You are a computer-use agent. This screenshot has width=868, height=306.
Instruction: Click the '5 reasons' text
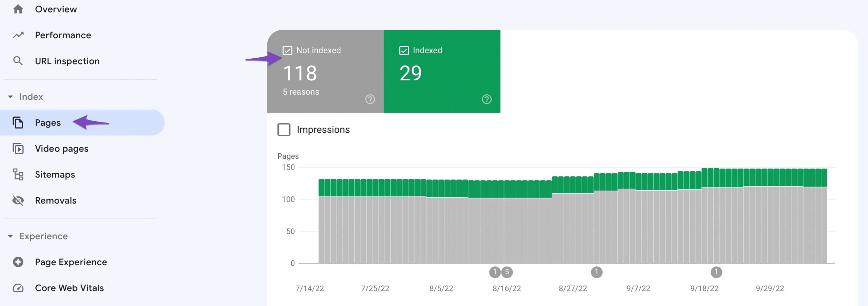click(301, 92)
